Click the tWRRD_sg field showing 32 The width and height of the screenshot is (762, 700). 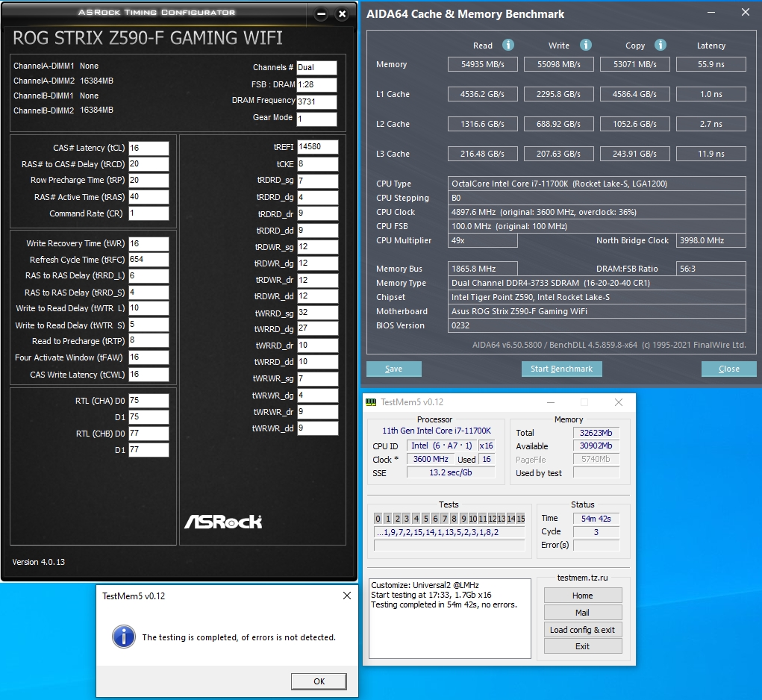click(317, 313)
